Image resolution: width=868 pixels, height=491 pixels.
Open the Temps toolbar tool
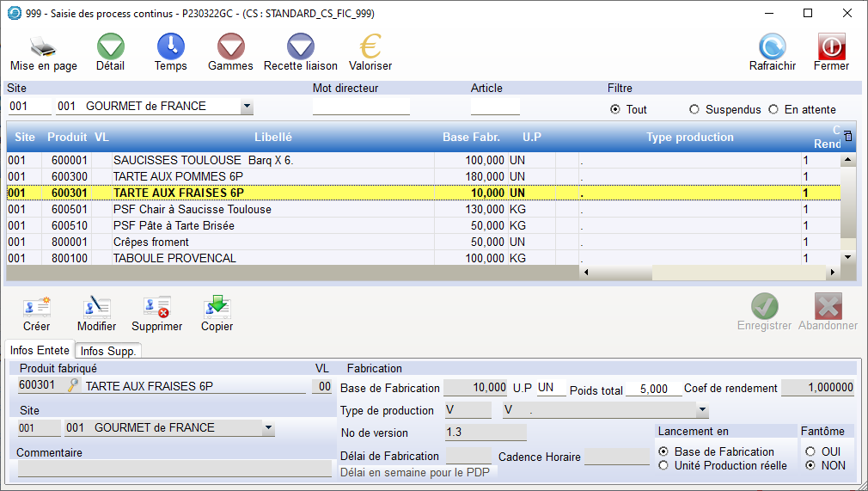click(x=170, y=52)
